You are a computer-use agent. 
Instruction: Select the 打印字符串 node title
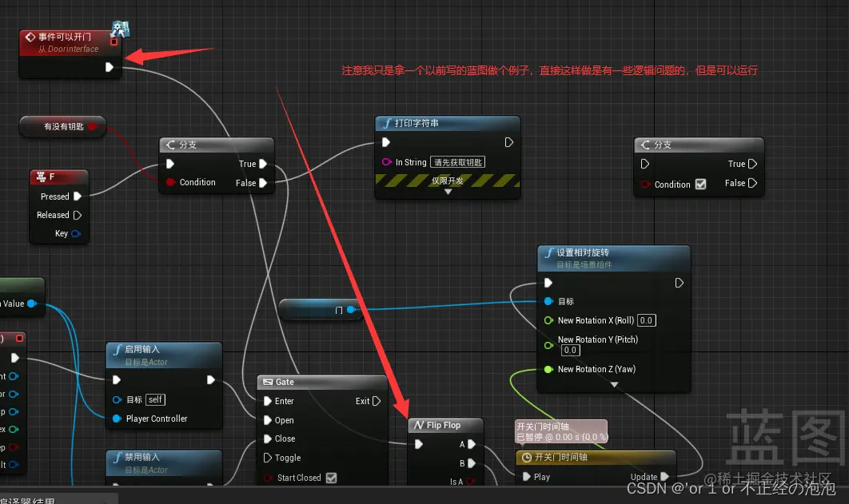click(x=417, y=123)
